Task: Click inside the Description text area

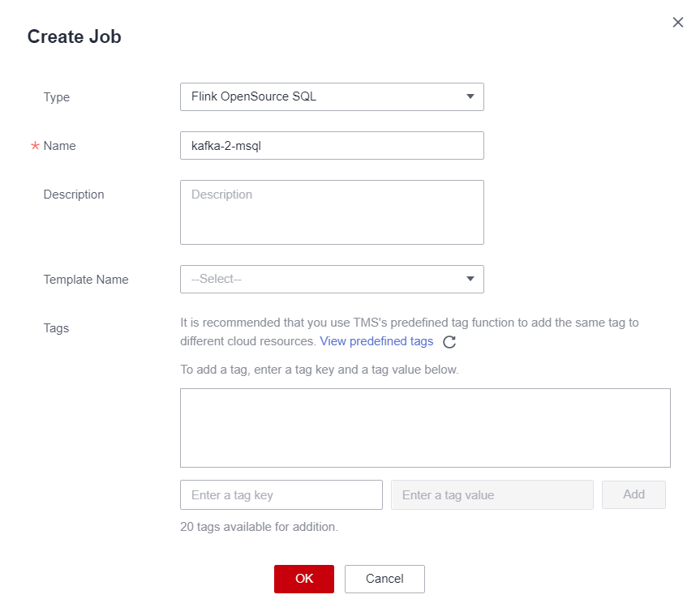Action: [332, 212]
